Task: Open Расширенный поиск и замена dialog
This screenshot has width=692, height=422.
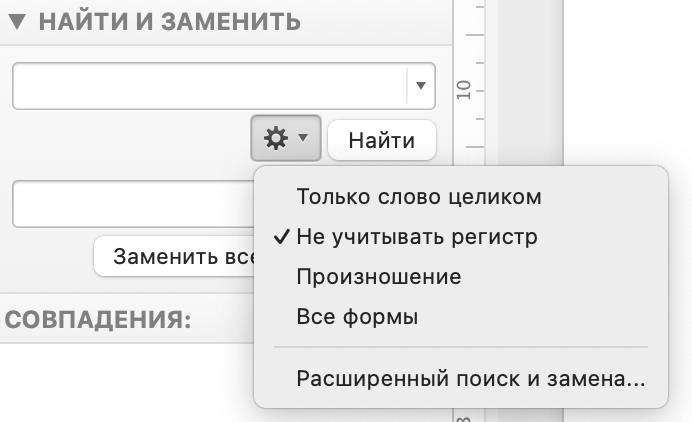Action: click(x=471, y=380)
